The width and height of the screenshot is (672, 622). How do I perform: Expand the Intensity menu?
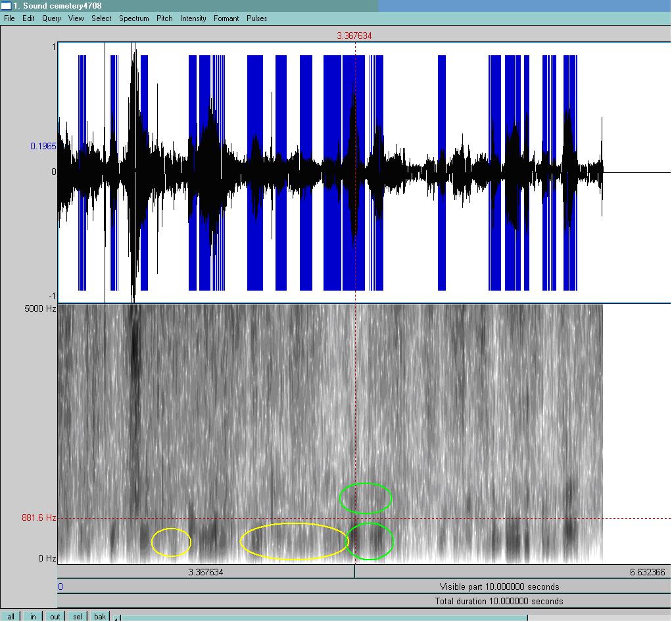pyautogui.click(x=193, y=18)
